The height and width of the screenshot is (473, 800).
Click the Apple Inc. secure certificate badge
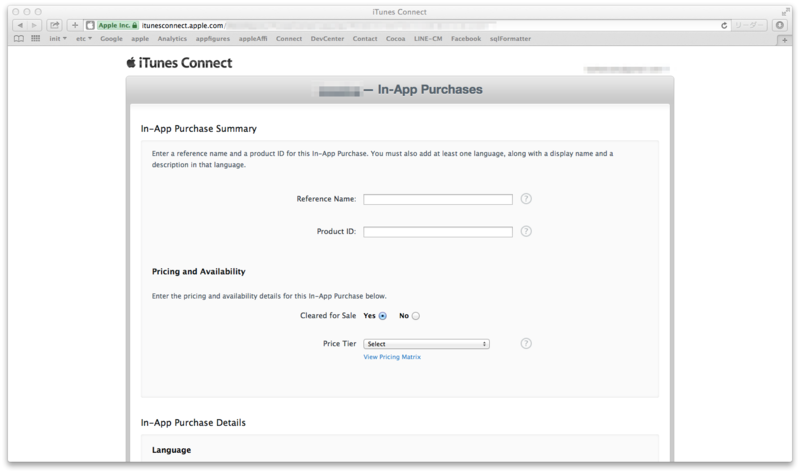coord(118,25)
